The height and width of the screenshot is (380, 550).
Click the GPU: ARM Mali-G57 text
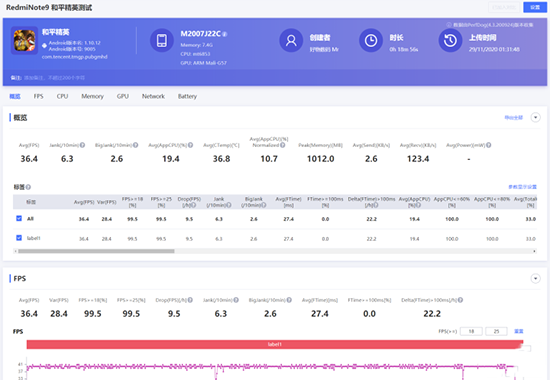click(x=203, y=63)
